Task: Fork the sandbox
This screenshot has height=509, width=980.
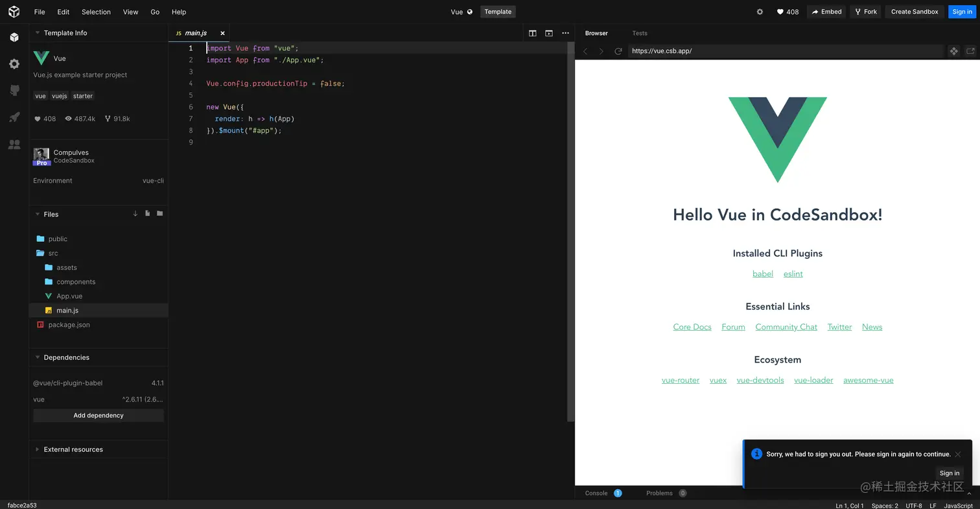Action: [x=865, y=12]
